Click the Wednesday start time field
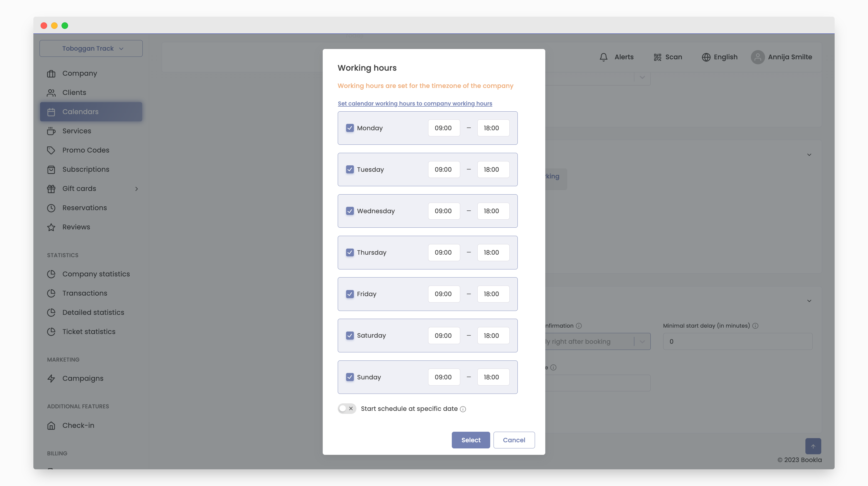The height and width of the screenshot is (486, 868). [x=444, y=211]
